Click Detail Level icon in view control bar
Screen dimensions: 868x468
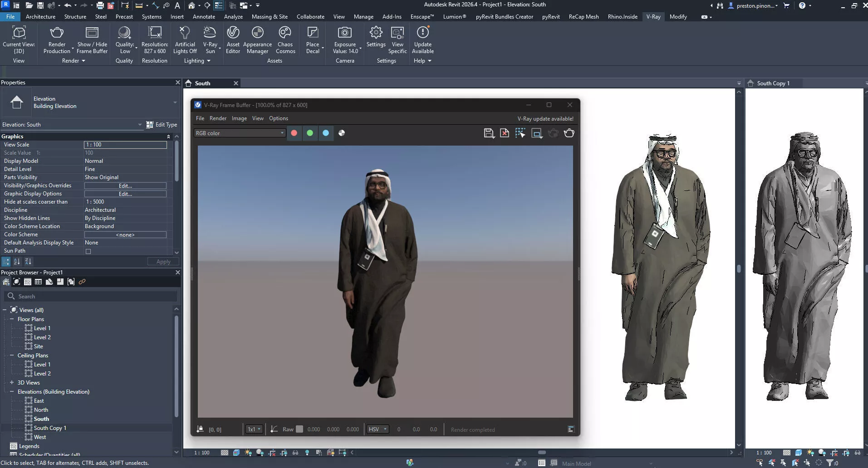tap(225, 453)
